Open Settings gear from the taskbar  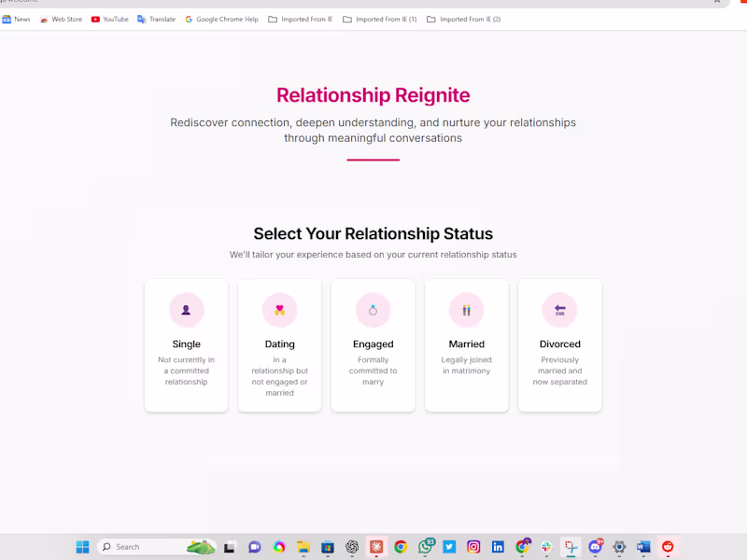click(x=619, y=547)
